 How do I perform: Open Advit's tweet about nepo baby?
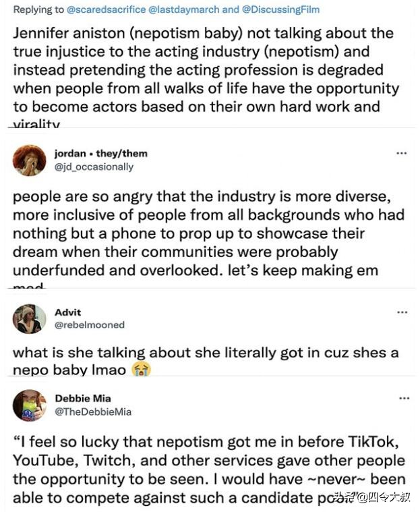(x=202, y=360)
